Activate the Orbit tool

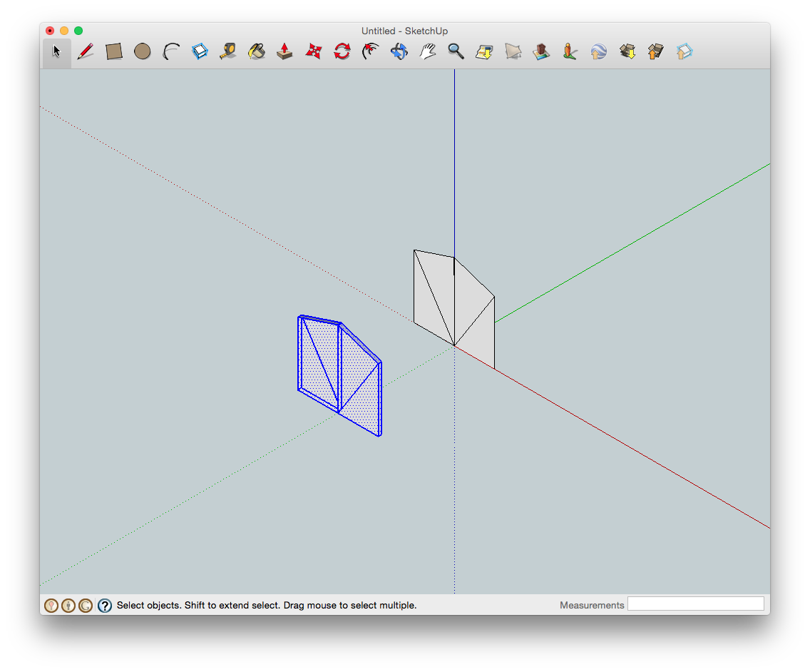399,51
